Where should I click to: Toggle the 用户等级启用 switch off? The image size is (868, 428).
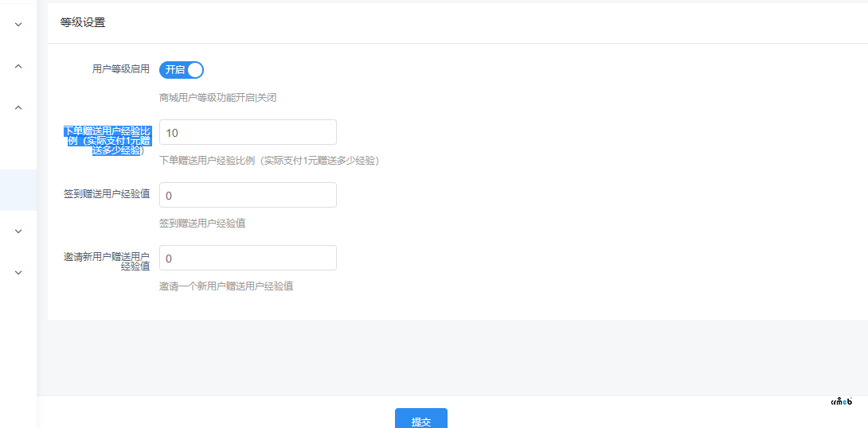click(x=182, y=70)
